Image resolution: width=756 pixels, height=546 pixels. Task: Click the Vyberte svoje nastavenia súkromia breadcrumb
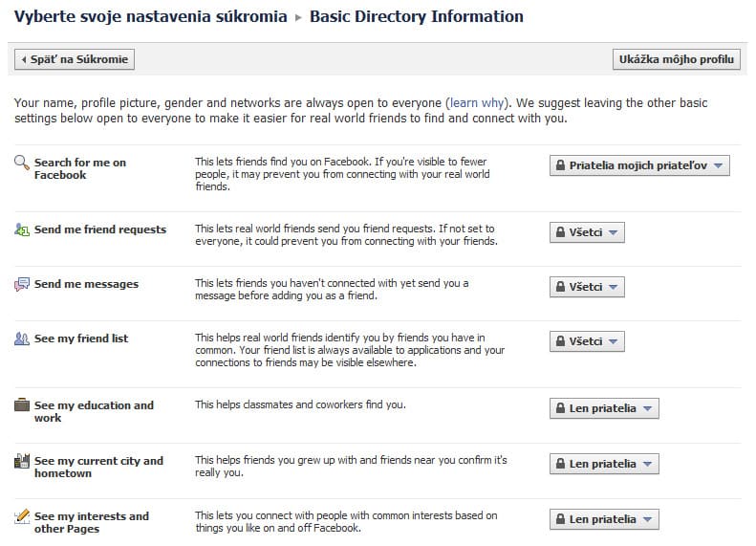[x=150, y=16]
